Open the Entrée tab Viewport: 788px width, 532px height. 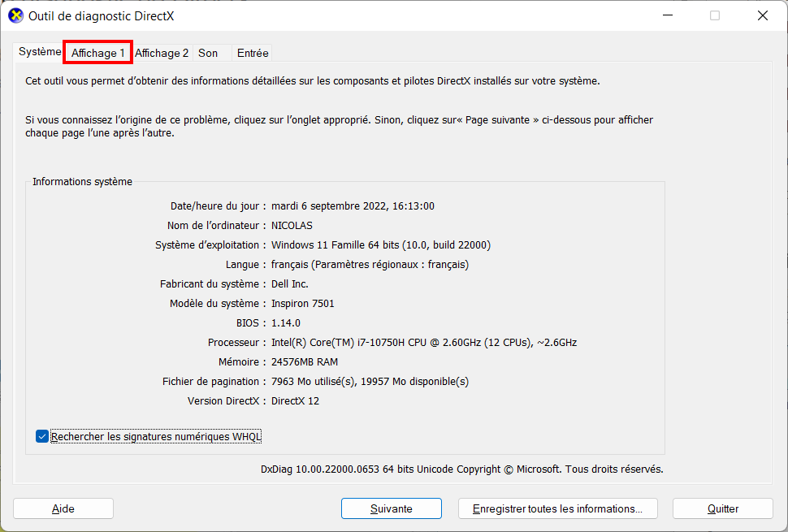(x=253, y=53)
